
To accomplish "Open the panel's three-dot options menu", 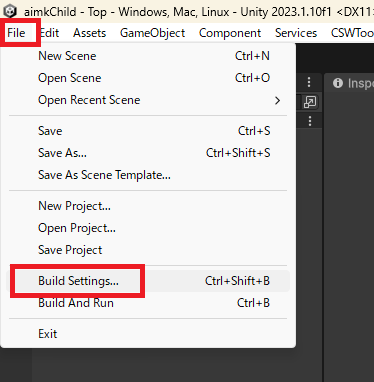I will [x=309, y=82].
